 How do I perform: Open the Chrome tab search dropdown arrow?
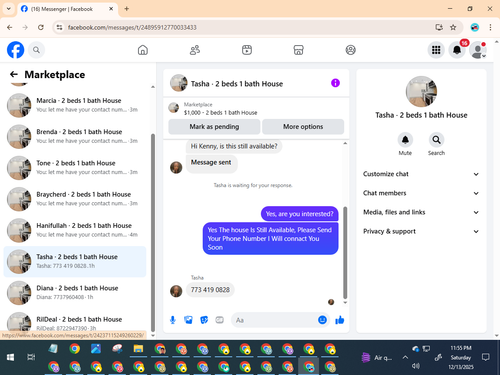(9, 9)
